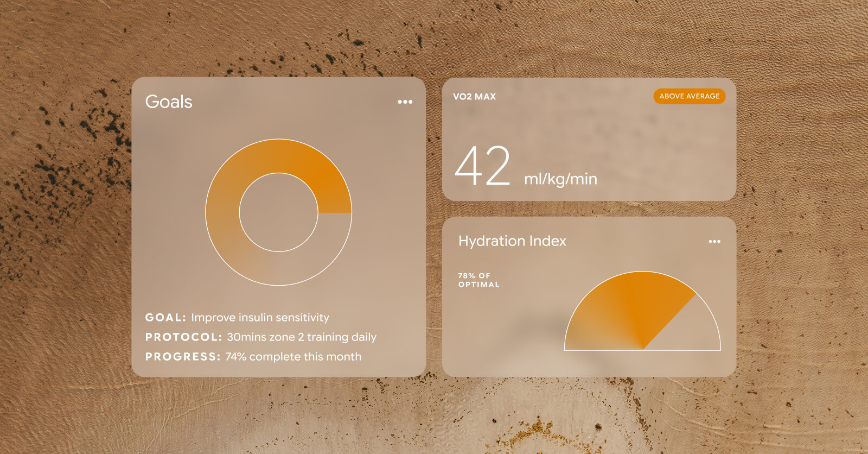This screenshot has width=868, height=454.
Task: Click the Hydration Index title
Action: (512, 241)
